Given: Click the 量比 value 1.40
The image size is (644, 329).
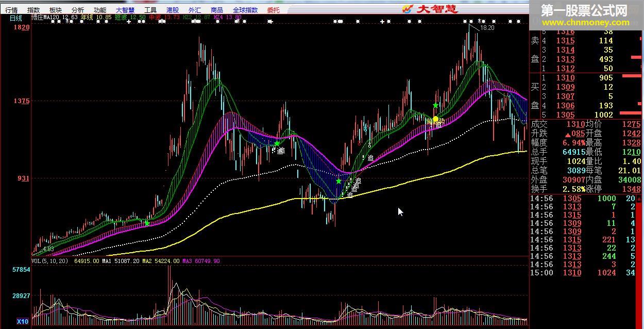Looking at the screenshot, I should tap(631, 161).
